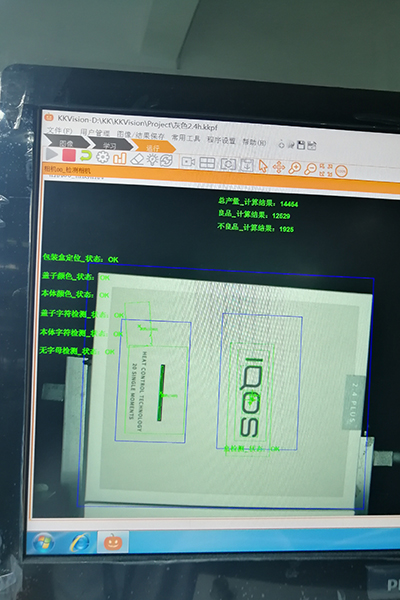This screenshot has width=400, height=600.
Task: Click the light bulb icon
Action: point(152,160)
